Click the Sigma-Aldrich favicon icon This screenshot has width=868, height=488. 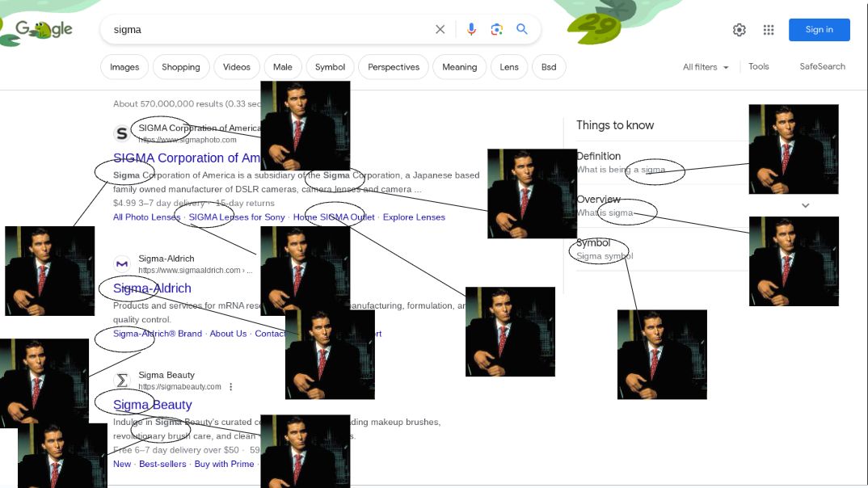[122, 264]
